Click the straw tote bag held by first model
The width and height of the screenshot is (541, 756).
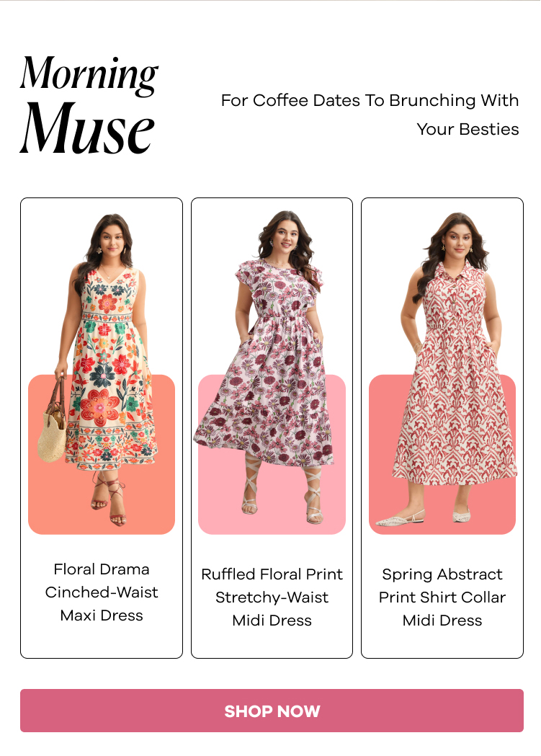click(52, 424)
